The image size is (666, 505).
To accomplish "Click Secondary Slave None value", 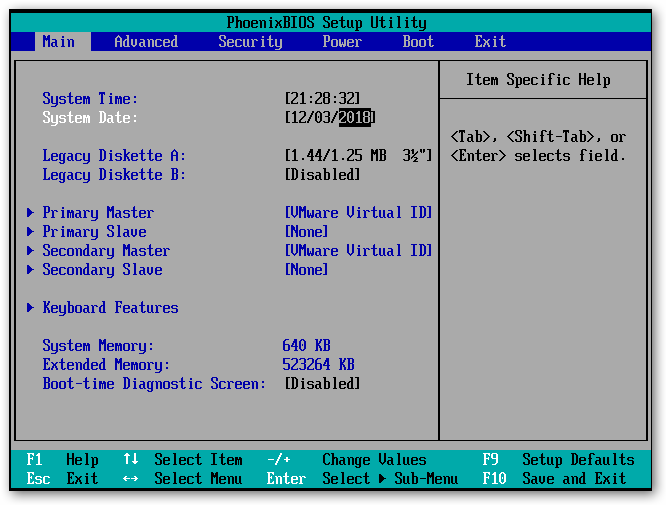I will click(x=306, y=270).
